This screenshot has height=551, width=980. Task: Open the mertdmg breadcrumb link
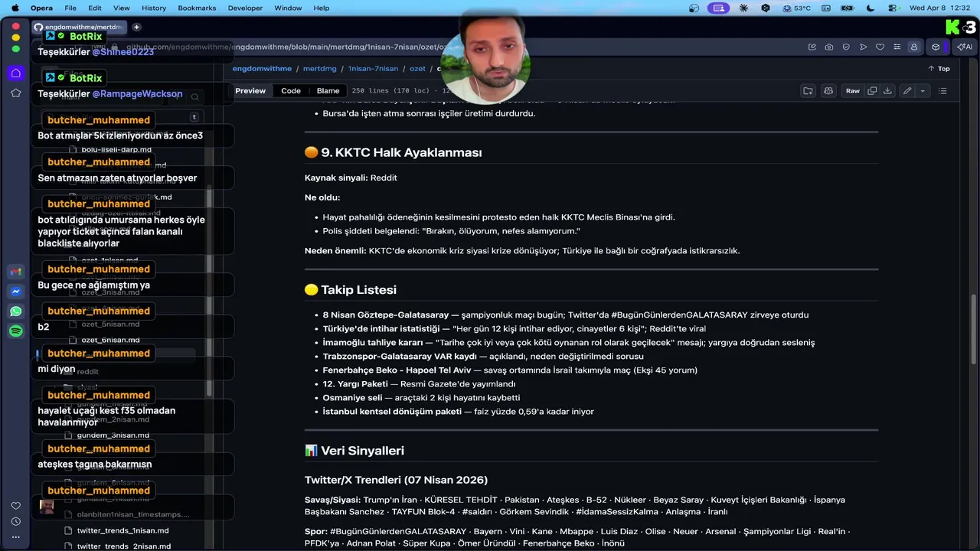tap(319, 68)
